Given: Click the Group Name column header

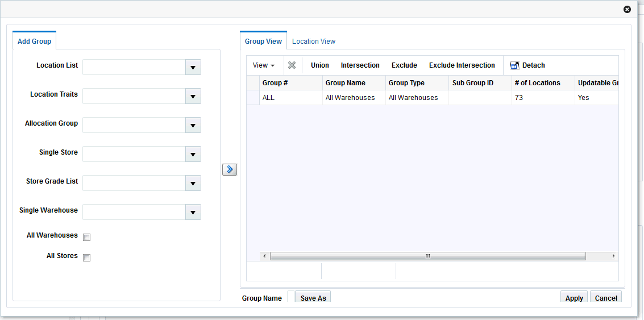Looking at the screenshot, I should coord(354,83).
